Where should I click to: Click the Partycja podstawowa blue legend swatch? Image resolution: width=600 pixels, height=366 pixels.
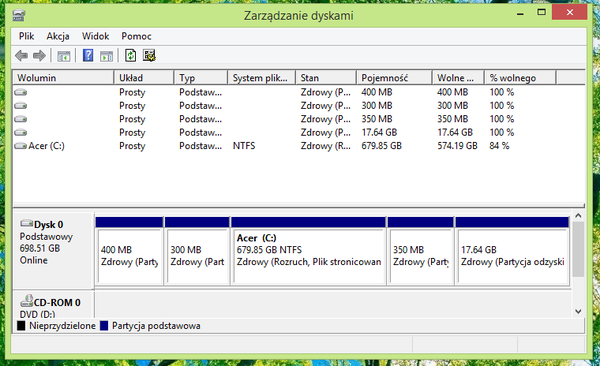[x=104, y=326]
